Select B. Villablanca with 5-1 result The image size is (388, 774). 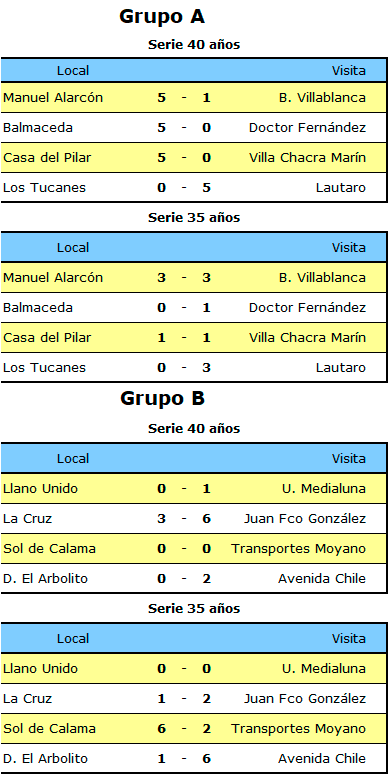pyautogui.click(x=322, y=98)
